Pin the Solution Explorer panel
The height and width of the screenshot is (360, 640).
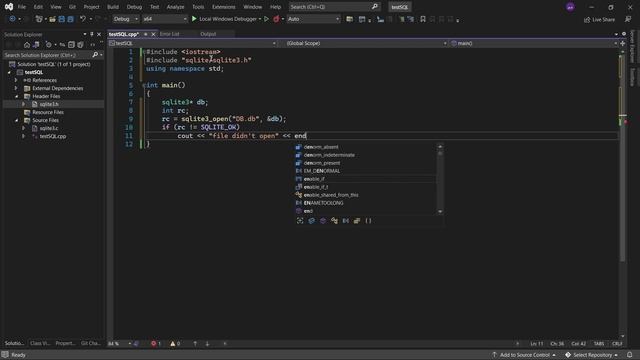(x=92, y=34)
